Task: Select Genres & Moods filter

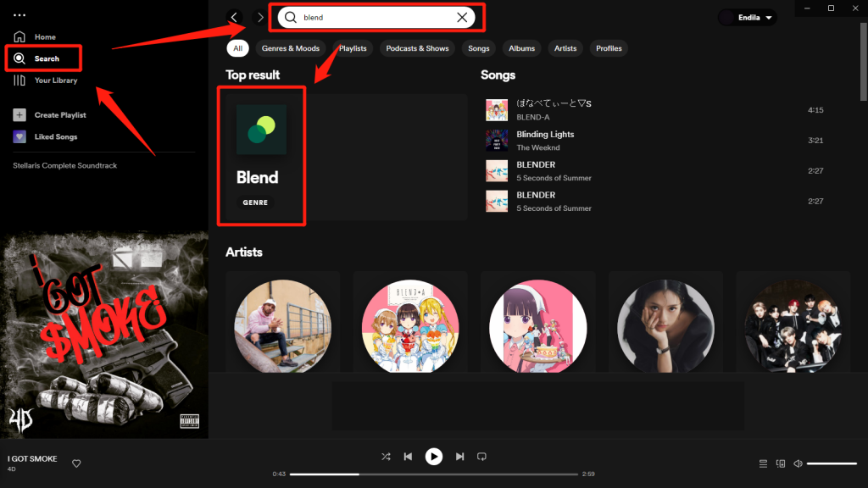Action: (291, 48)
